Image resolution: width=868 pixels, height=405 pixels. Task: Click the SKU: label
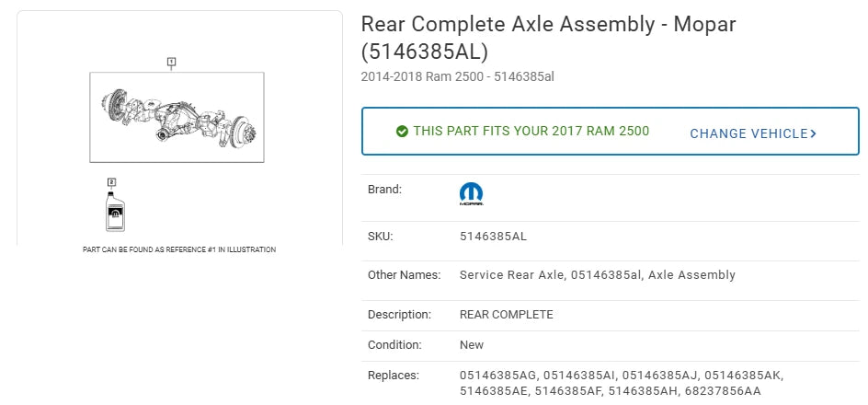tap(380, 237)
